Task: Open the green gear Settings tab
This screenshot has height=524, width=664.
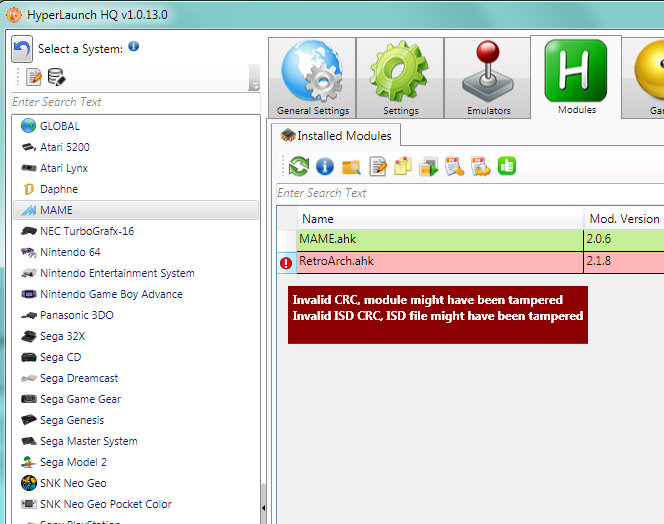Action: (x=400, y=78)
